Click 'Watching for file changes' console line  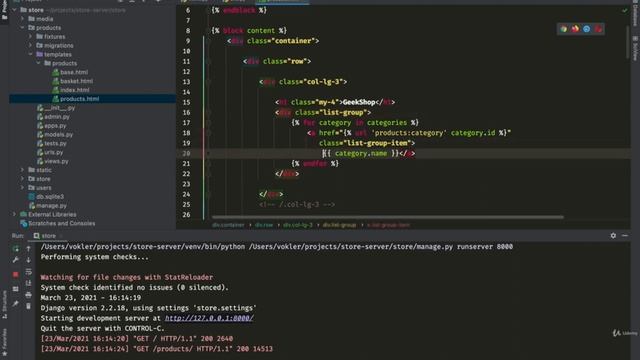point(127,278)
